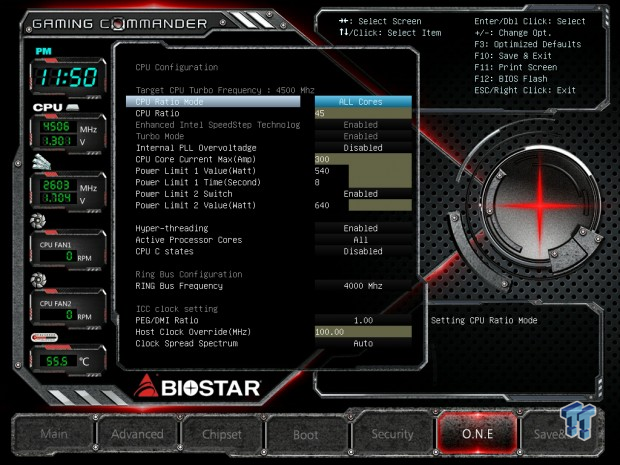This screenshot has height=465, width=620.
Task: Toggle Turbo Mode Enabled value
Action: [363, 136]
